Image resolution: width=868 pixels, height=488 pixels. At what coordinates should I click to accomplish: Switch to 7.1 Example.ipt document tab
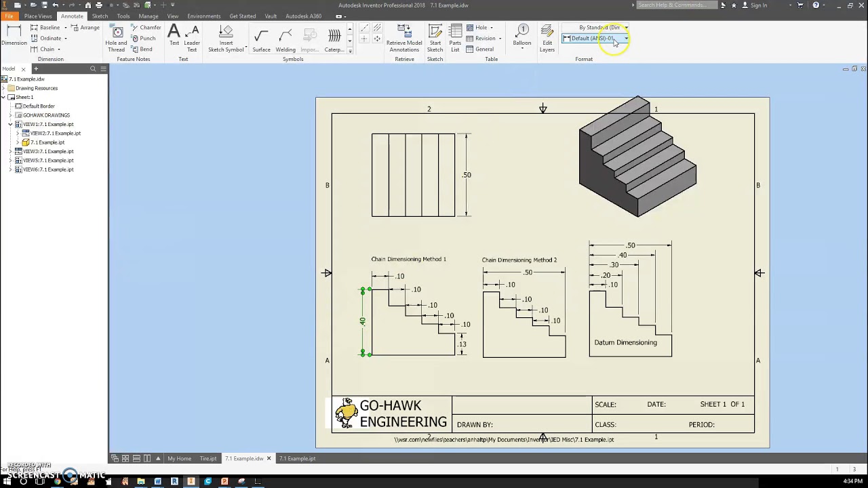click(x=297, y=459)
